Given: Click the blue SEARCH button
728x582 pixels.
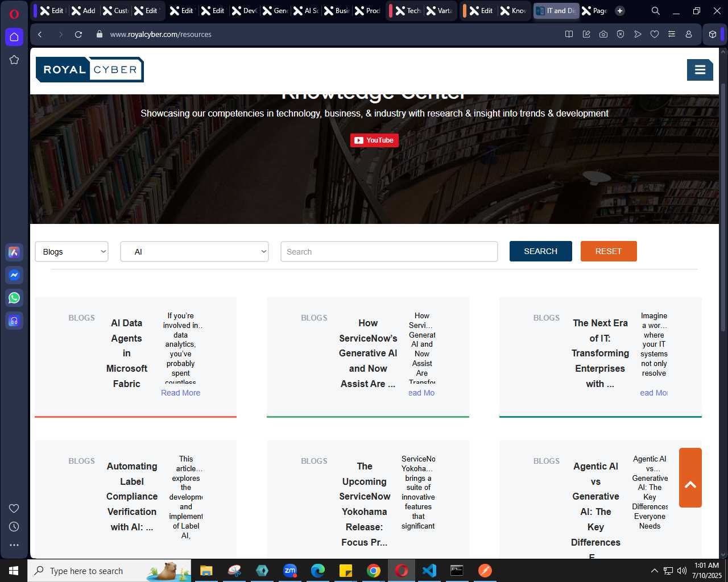Looking at the screenshot, I should click(540, 251).
